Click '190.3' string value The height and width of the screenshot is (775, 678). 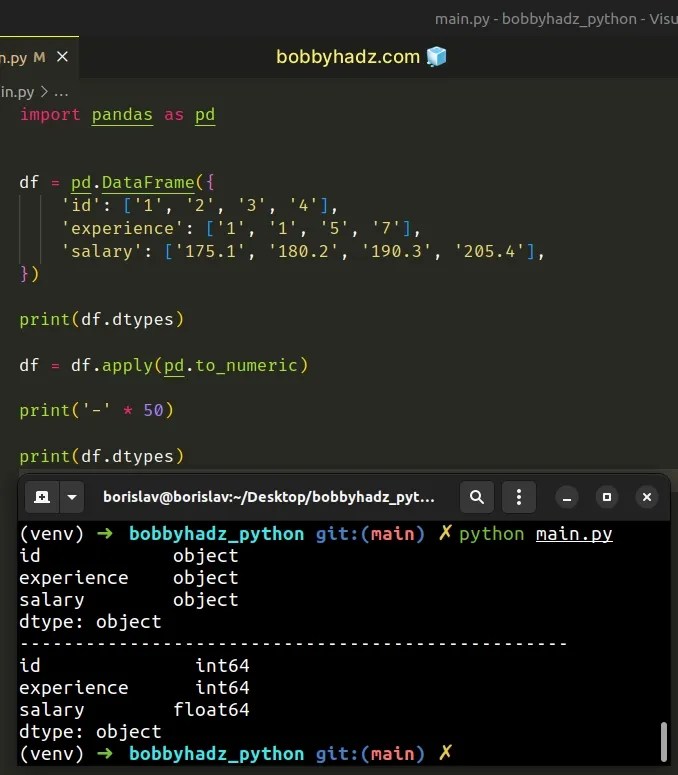pyautogui.click(x=396, y=251)
